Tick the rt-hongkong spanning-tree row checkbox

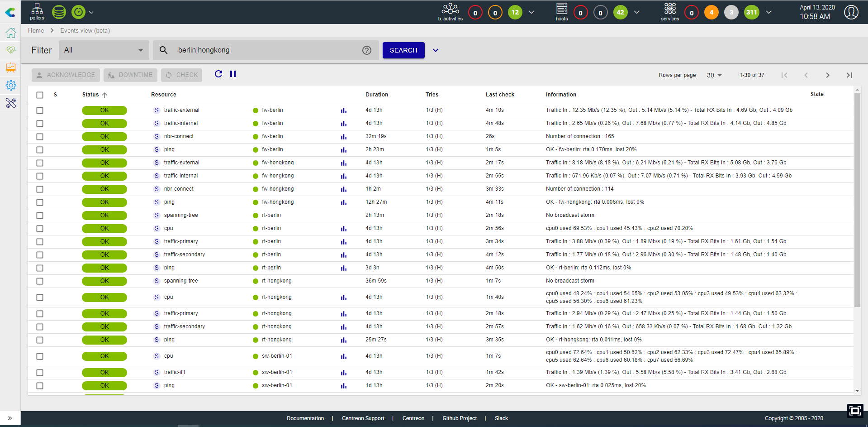click(x=40, y=281)
